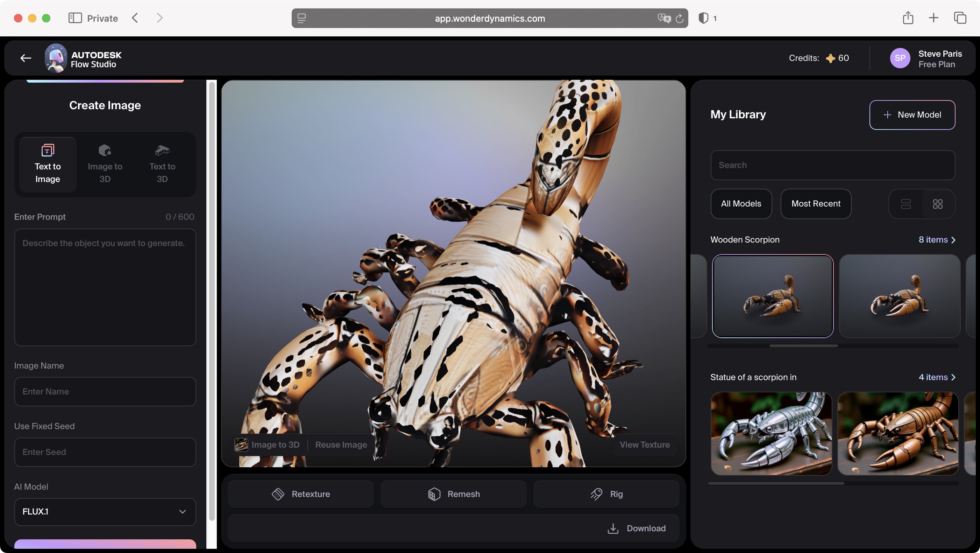980x553 pixels.
Task: Expand the Statue of a scorpion 4 items collection
Action: (937, 377)
